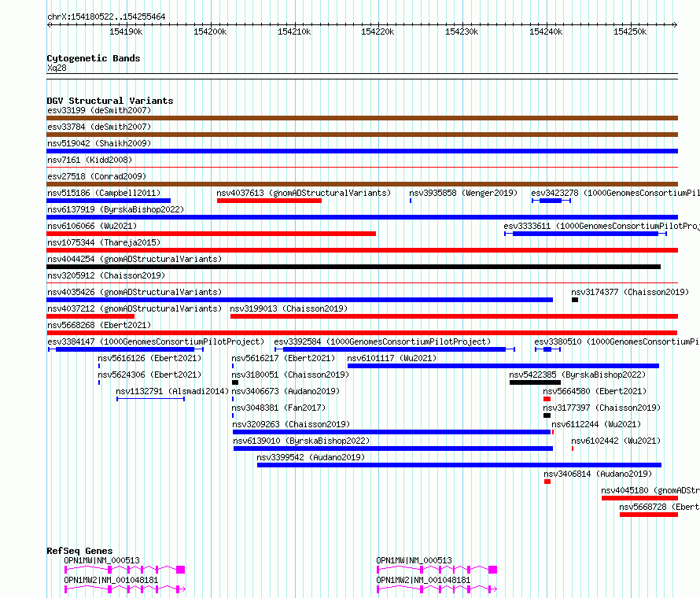Click the nsv4035426 gnomAD variant label

[134, 292]
